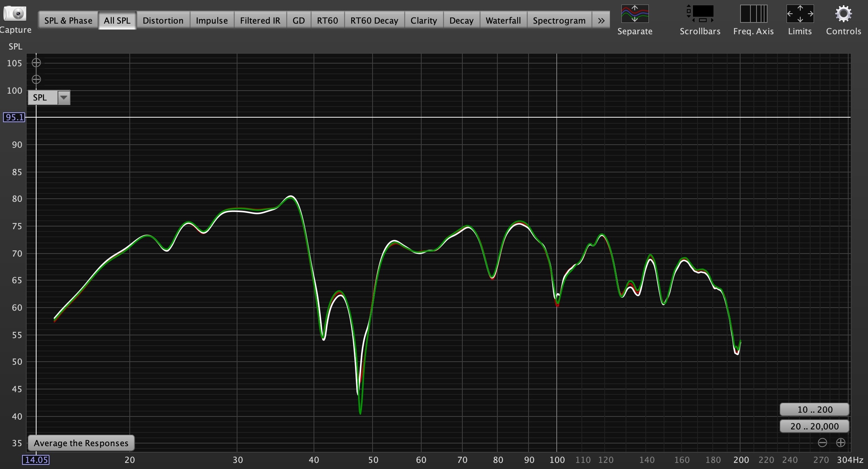Show more tabs with the double chevron
This screenshot has height=469, width=868.
[x=601, y=21]
